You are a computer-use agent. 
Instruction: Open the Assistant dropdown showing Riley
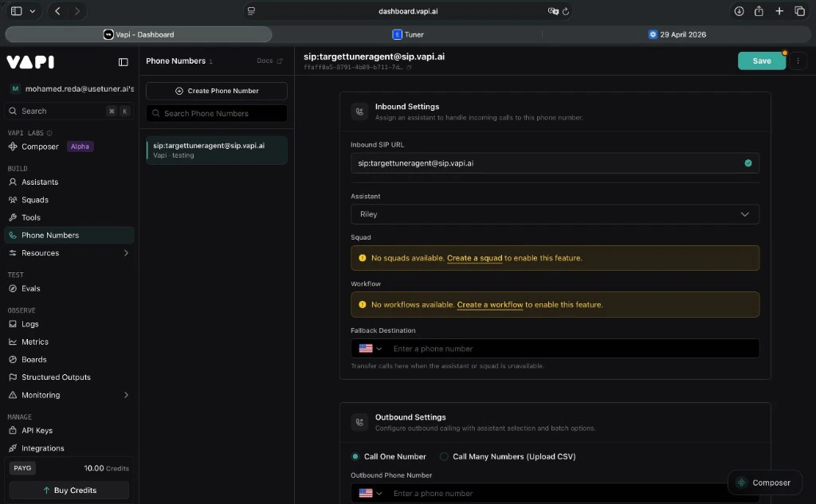point(555,214)
